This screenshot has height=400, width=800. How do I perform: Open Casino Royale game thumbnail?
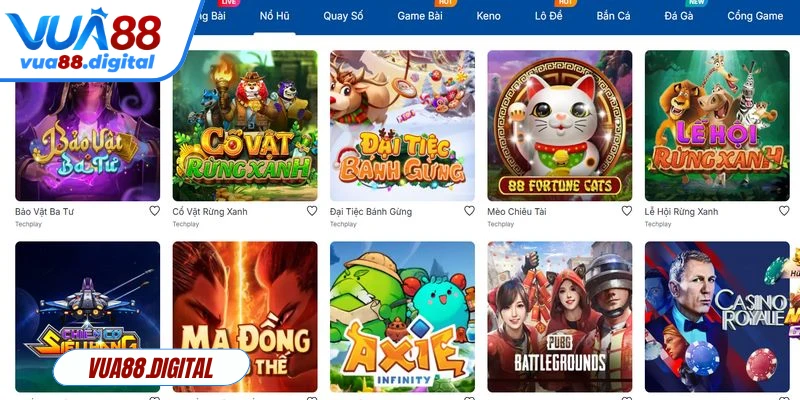pos(717,316)
